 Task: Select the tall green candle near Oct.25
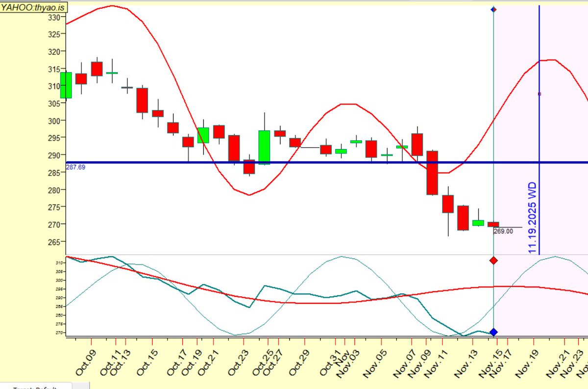[264, 147]
